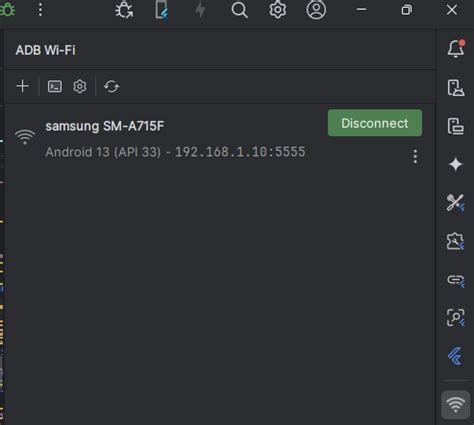Viewport: 474px width, 425px height.
Task: Open Flutter Deep Links icon in sidebar
Action: (x=455, y=280)
